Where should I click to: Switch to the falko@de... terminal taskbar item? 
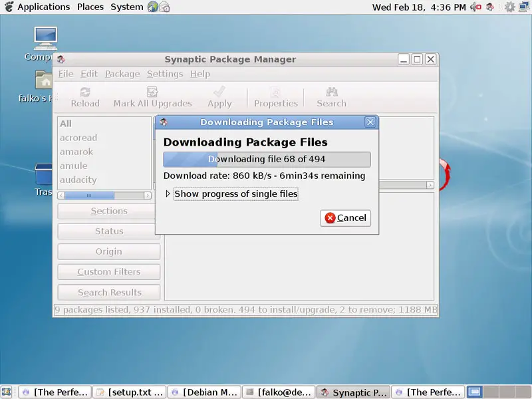279,392
